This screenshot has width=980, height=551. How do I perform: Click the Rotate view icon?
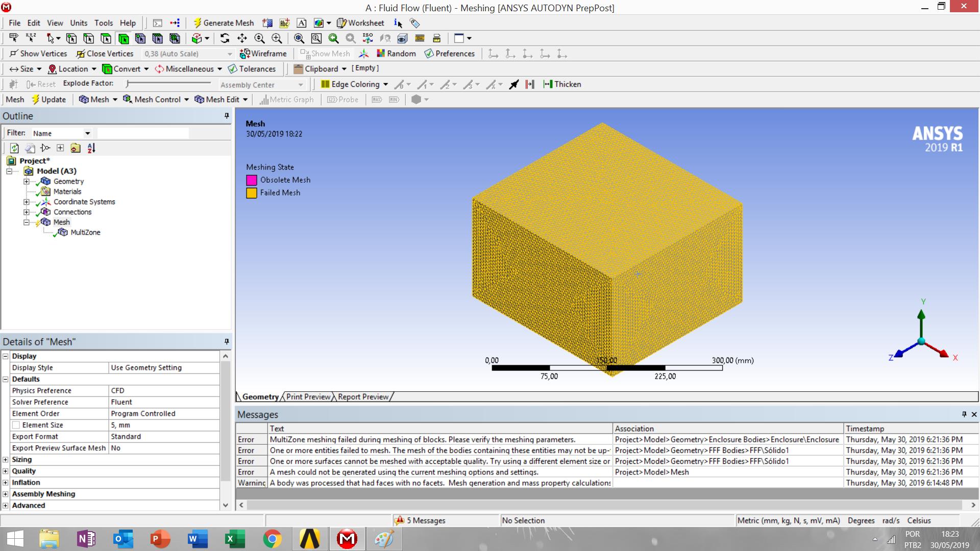[x=225, y=38]
